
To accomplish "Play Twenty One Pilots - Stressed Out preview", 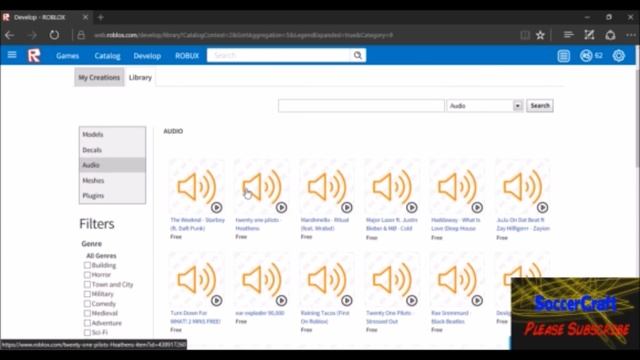I will (411, 301).
